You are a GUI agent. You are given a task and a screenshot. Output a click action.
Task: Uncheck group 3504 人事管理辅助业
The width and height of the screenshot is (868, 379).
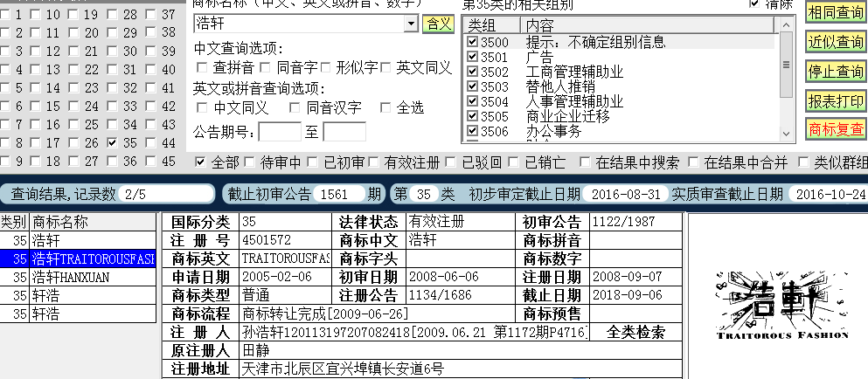(x=472, y=101)
